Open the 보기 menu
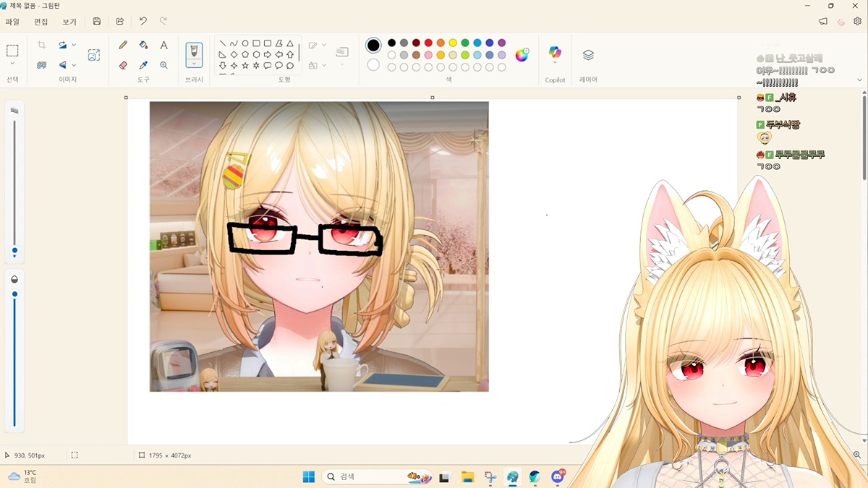This screenshot has width=868, height=488. (69, 22)
